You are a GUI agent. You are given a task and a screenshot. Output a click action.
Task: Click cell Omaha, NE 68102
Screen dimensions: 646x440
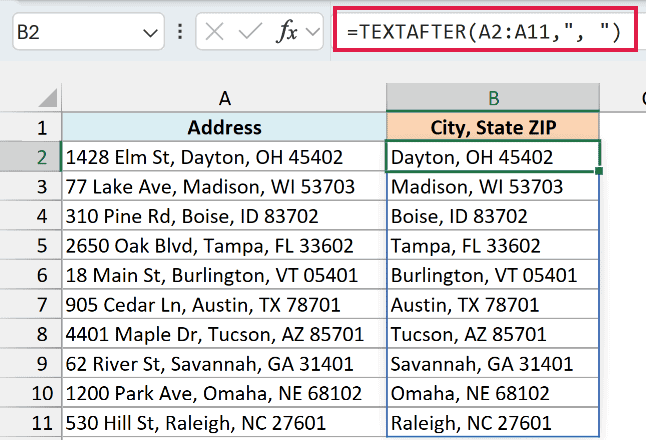(493, 393)
